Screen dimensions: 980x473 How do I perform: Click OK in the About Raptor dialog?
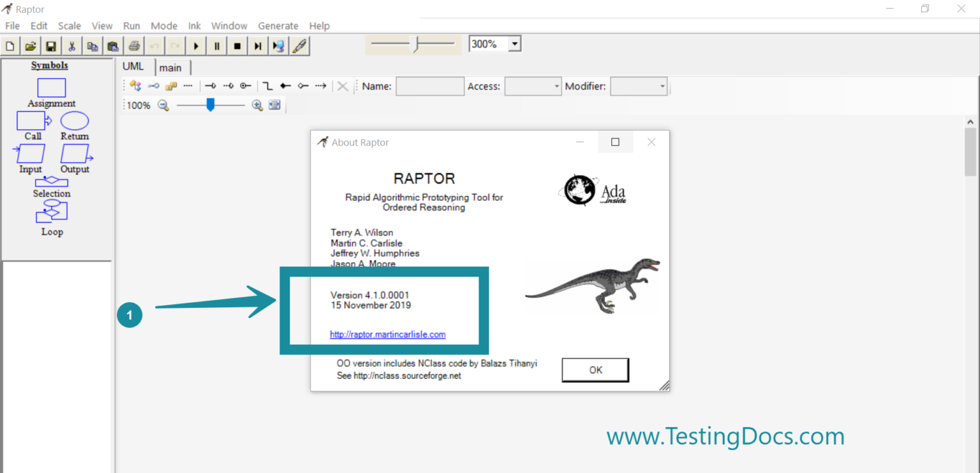coord(595,370)
